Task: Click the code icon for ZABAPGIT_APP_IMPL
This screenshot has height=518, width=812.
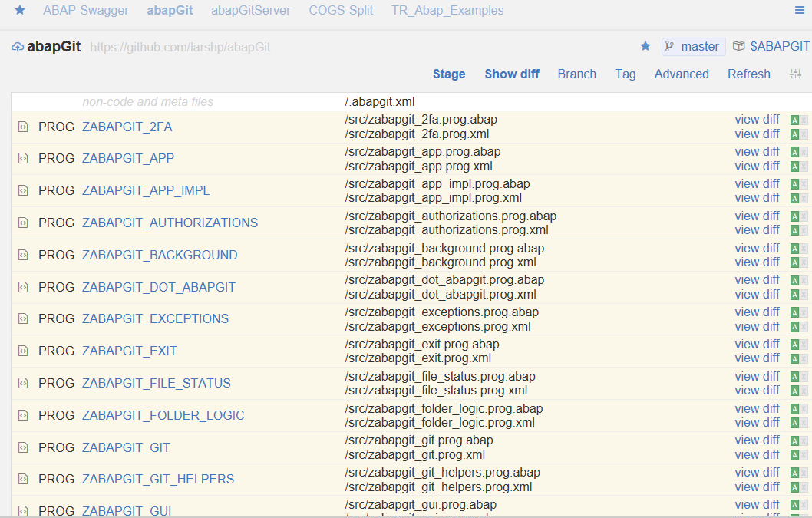Action: 23,190
